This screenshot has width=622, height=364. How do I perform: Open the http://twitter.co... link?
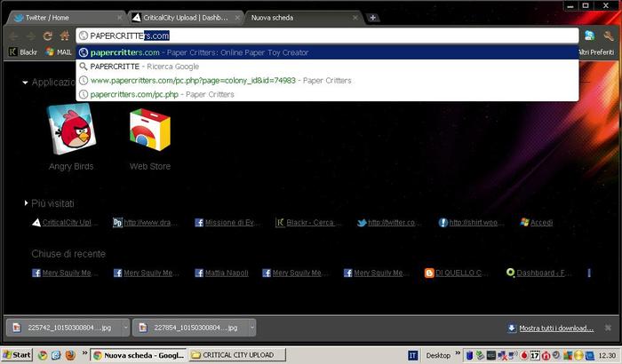coord(390,223)
